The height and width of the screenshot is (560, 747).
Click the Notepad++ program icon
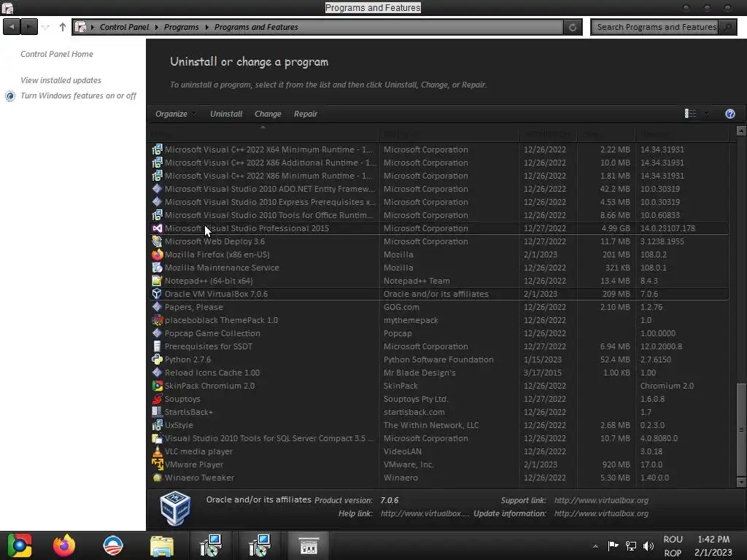point(157,281)
